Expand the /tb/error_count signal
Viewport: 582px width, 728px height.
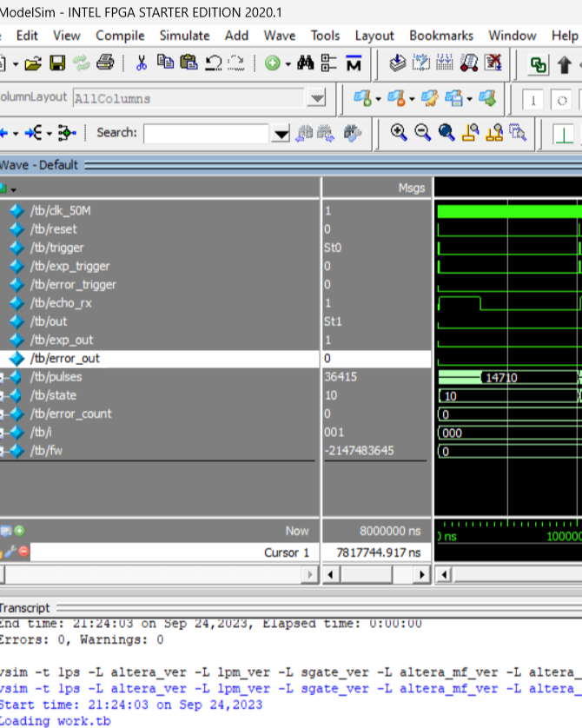tap(2, 414)
